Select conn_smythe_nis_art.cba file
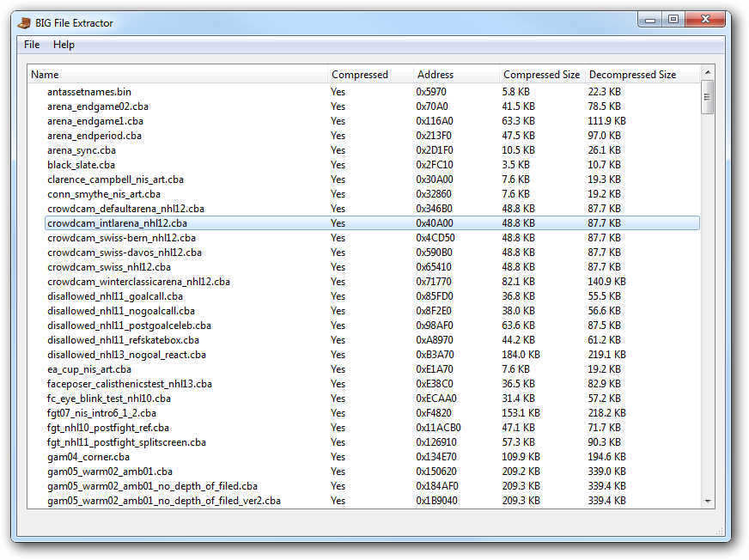Screen dimensions: 749x560 pos(104,194)
